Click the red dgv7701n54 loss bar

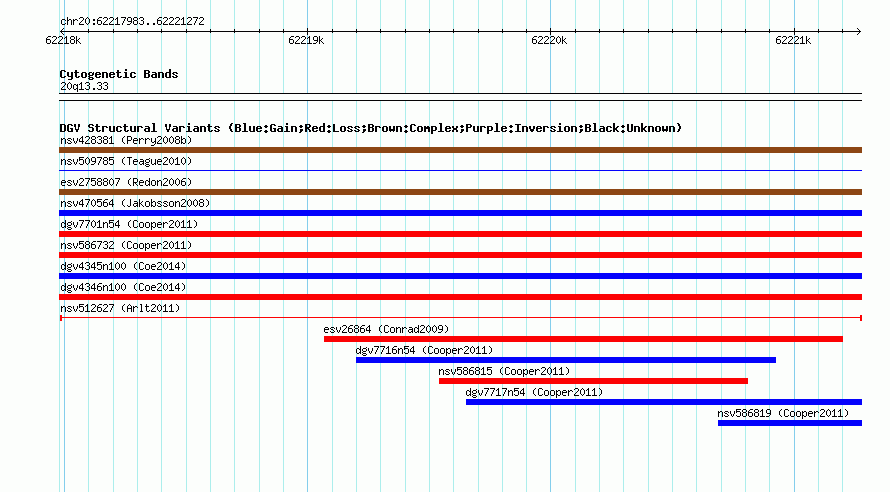coord(460,234)
